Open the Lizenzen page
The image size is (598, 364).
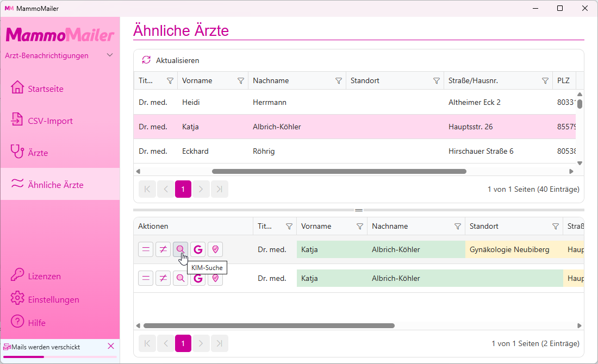point(60,276)
